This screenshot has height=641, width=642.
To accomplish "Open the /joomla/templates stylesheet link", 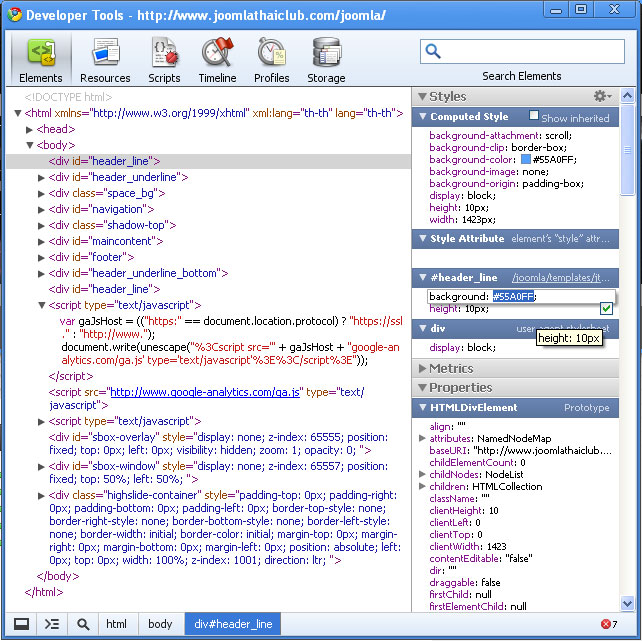I will pyautogui.click(x=560, y=278).
